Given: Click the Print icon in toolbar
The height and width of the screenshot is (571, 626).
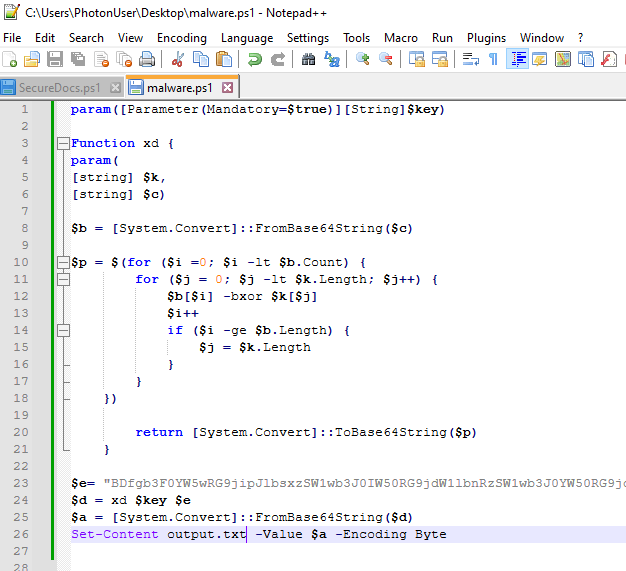Looking at the screenshot, I should coord(147,60).
